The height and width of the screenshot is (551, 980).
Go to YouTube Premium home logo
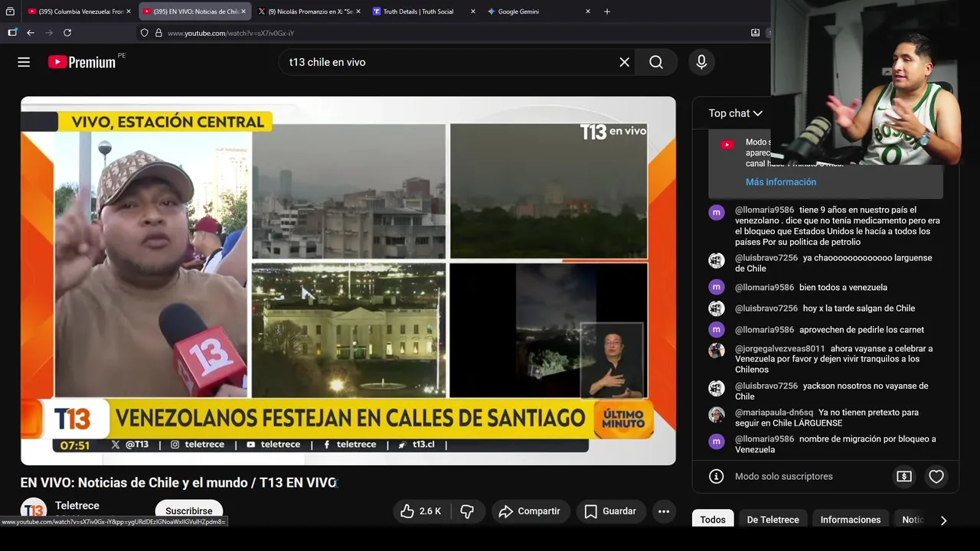point(82,62)
